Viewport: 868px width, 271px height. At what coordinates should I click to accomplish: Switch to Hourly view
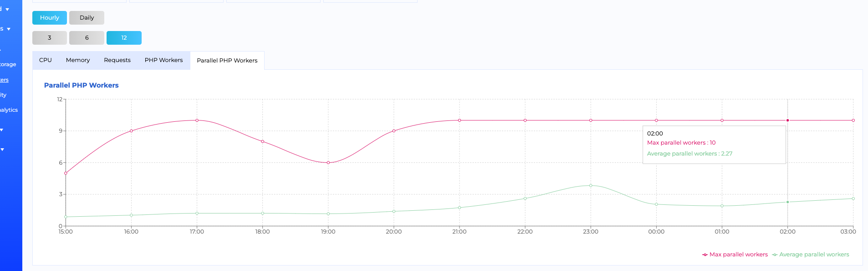[50, 18]
